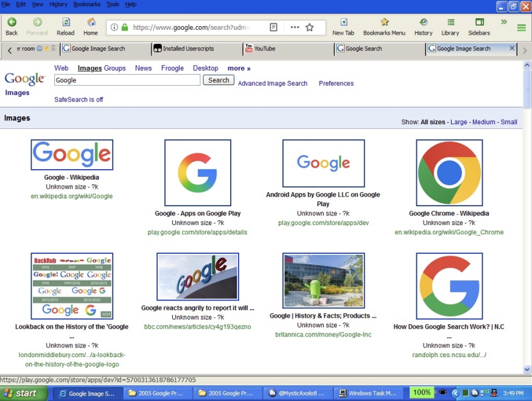Toggle Sidebars from the toolbar
The height and width of the screenshot is (401, 532).
coord(479,27)
